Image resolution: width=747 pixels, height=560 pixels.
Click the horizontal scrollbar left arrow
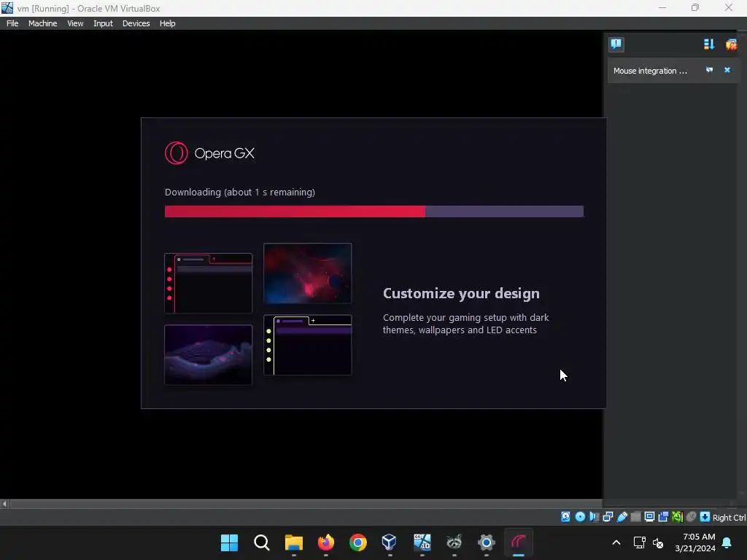(x=4, y=504)
